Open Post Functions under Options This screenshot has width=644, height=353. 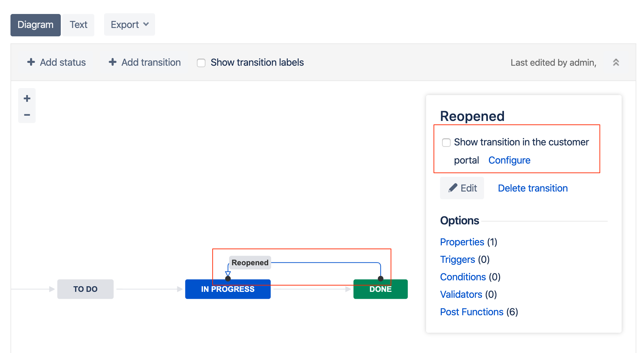(471, 312)
